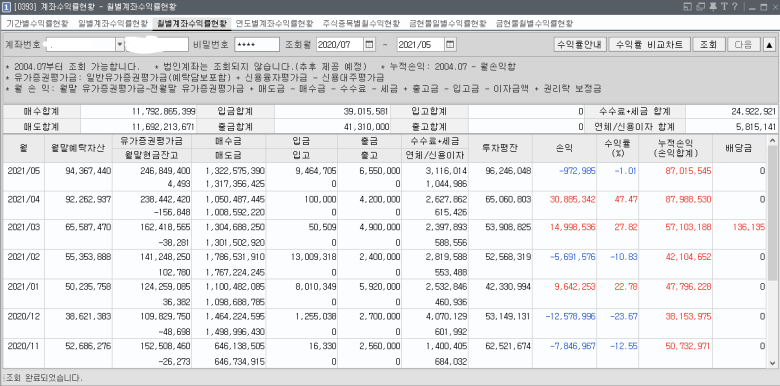This screenshot has width=780, height=386.
Task: Click the 투자평잔 column header
Action: (x=500, y=148)
